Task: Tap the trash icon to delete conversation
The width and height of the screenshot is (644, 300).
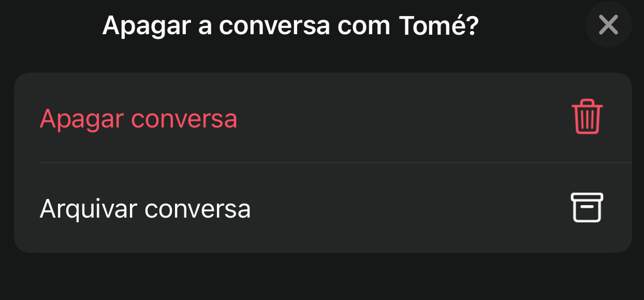Action: pos(587,118)
